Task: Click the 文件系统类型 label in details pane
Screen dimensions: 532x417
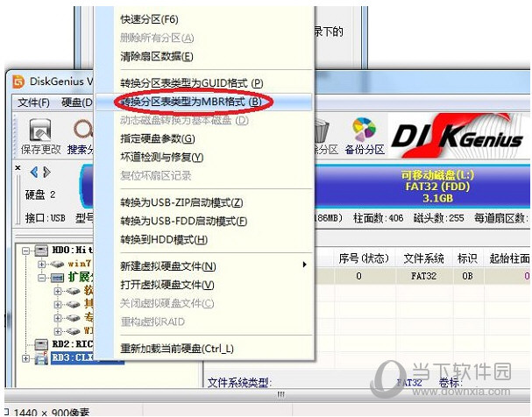Action: [x=238, y=383]
